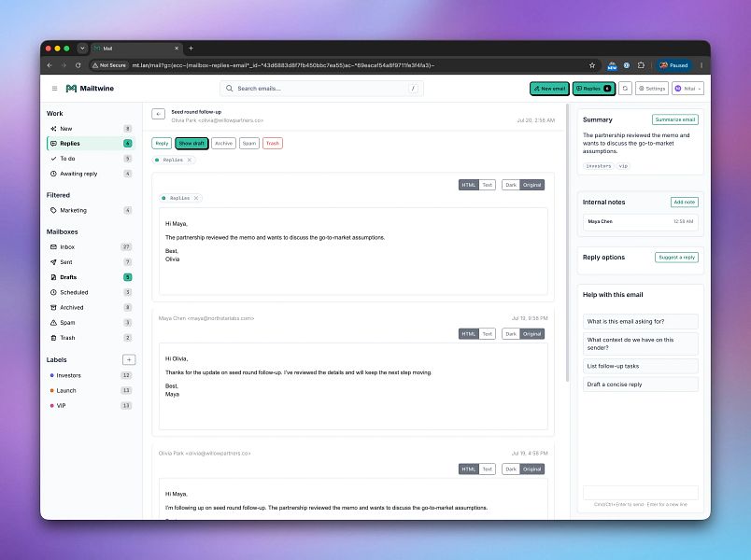Image resolution: width=751 pixels, height=560 pixels.
Task: Enable Dark mode on the Jul 19 message
Action: (x=511, y=469)
